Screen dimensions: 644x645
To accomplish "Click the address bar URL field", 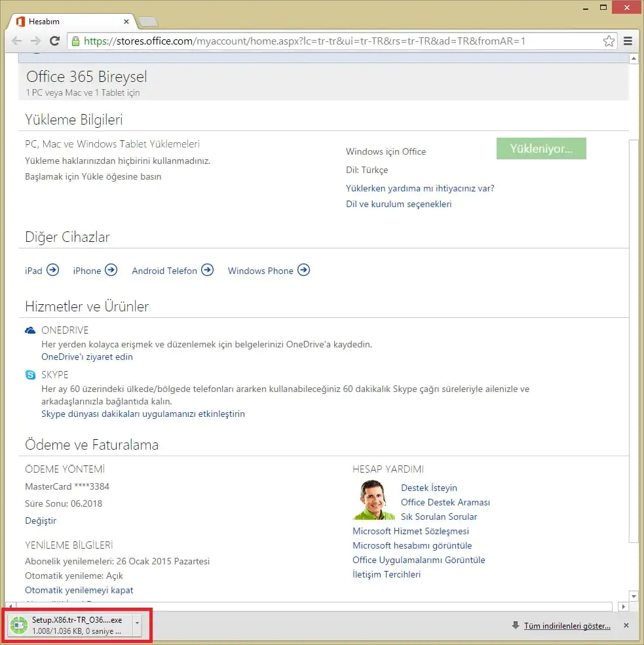I will click(x=328, y=41).
